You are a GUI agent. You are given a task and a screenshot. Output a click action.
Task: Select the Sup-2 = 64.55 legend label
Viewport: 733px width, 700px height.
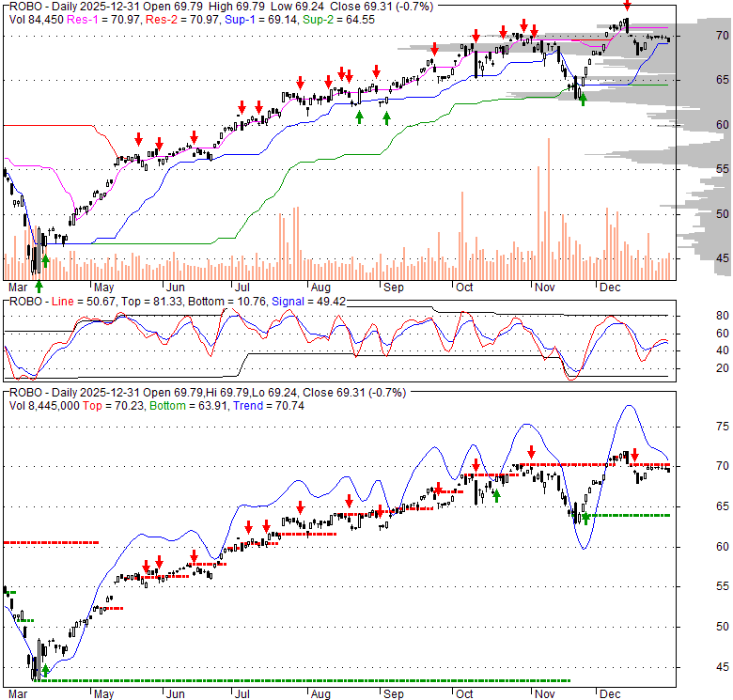click(338, 20)
